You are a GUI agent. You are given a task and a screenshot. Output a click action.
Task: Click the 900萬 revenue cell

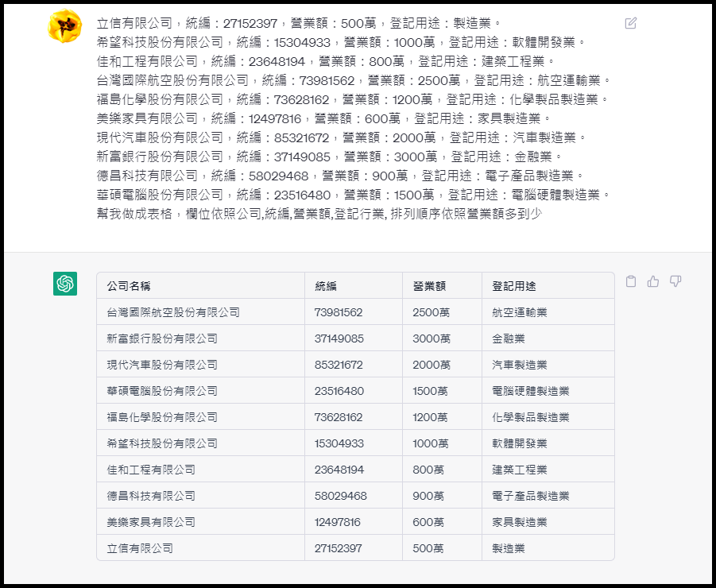click(442, 496)
